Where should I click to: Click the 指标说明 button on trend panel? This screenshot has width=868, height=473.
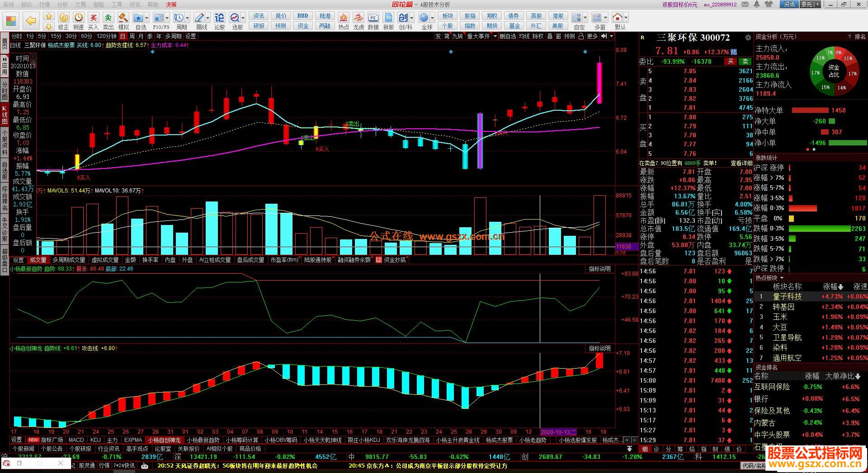599,269
